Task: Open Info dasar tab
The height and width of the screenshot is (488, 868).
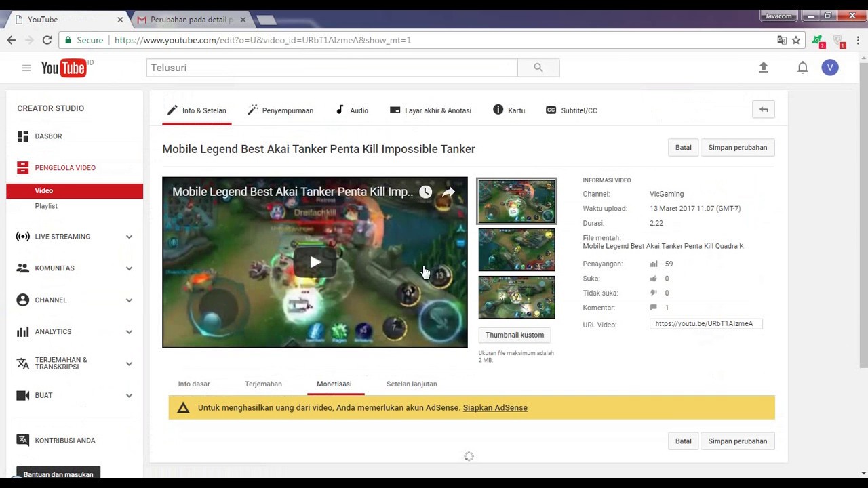Action: pos(194,384)
